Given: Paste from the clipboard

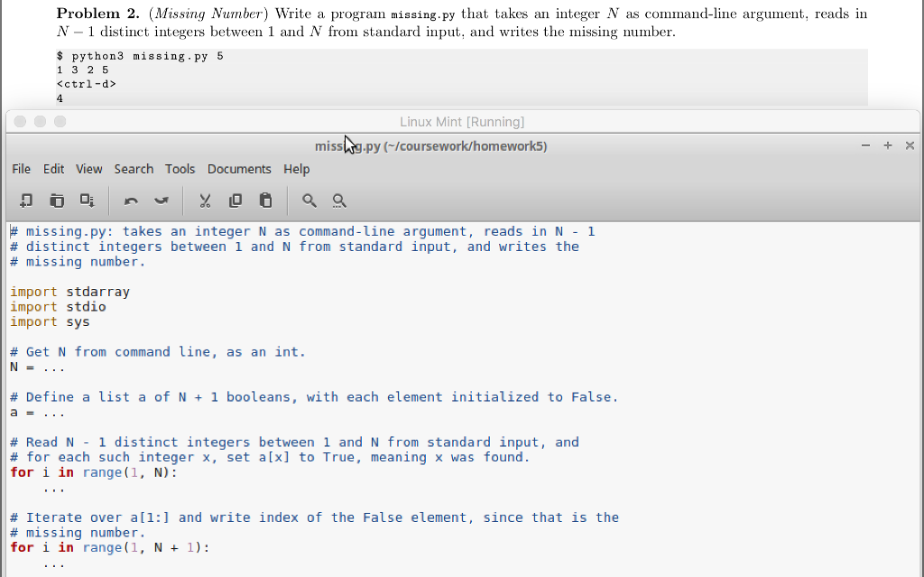Looking at the screenshot, I should click(265, 200).
